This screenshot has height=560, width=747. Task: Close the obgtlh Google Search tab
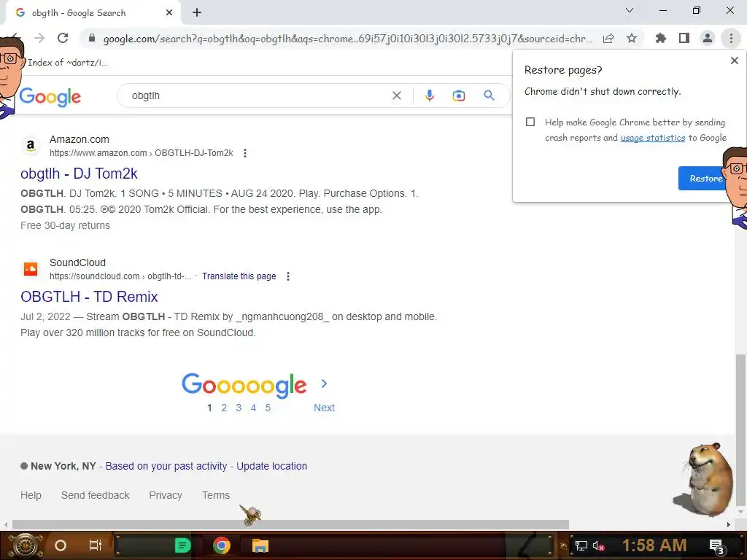point(169,13)
